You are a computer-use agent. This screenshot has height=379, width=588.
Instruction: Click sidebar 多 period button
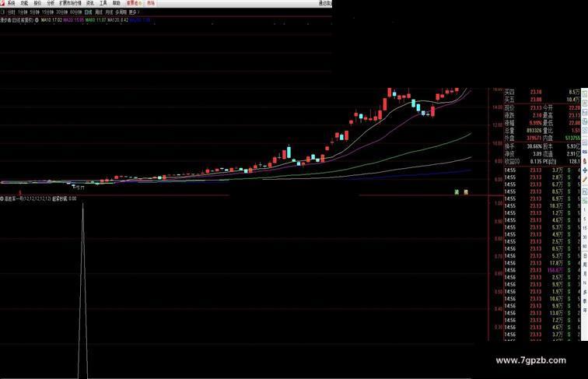(585, 292)
